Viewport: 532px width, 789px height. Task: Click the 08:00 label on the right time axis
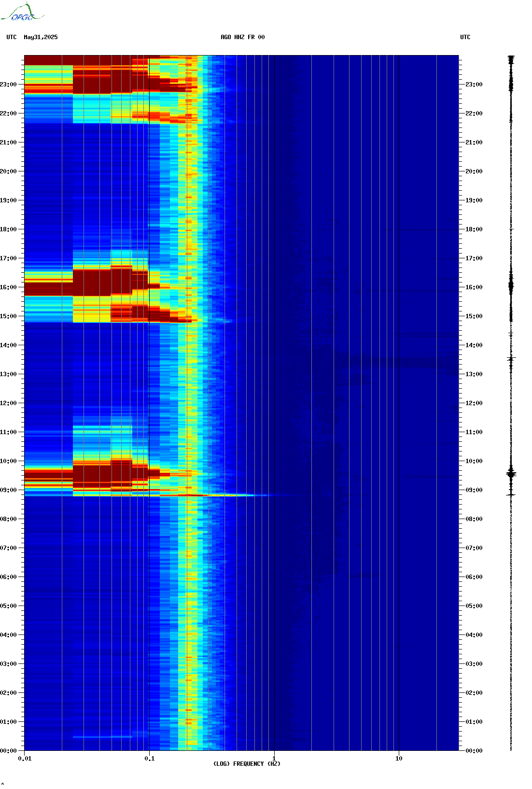click(x=474, y=519)
